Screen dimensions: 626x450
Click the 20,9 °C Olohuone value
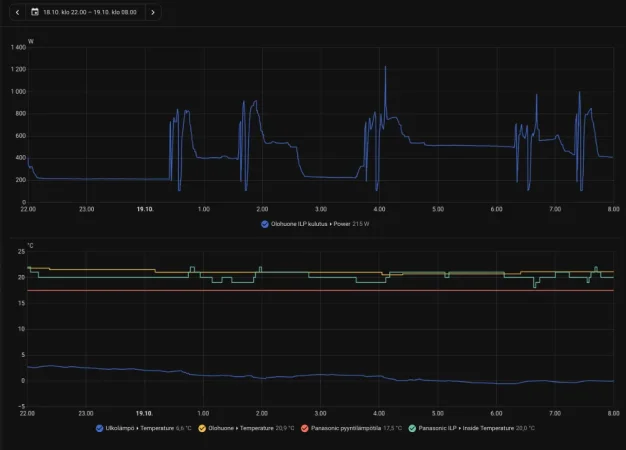pyautogui.click(x=285, y=428)
